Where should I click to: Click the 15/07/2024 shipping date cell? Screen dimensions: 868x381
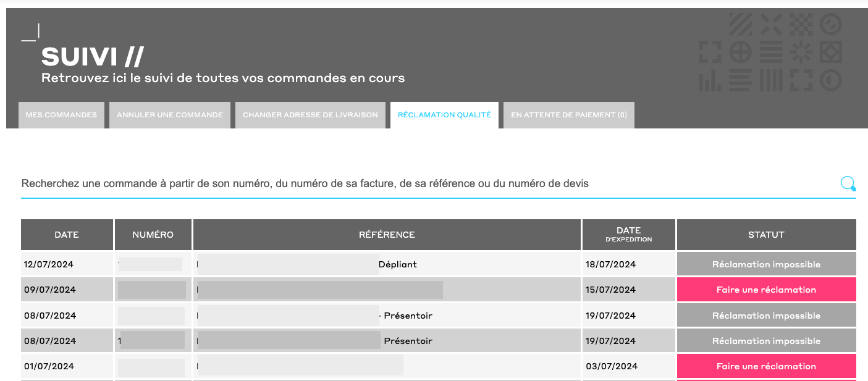(x=610, y=290)
